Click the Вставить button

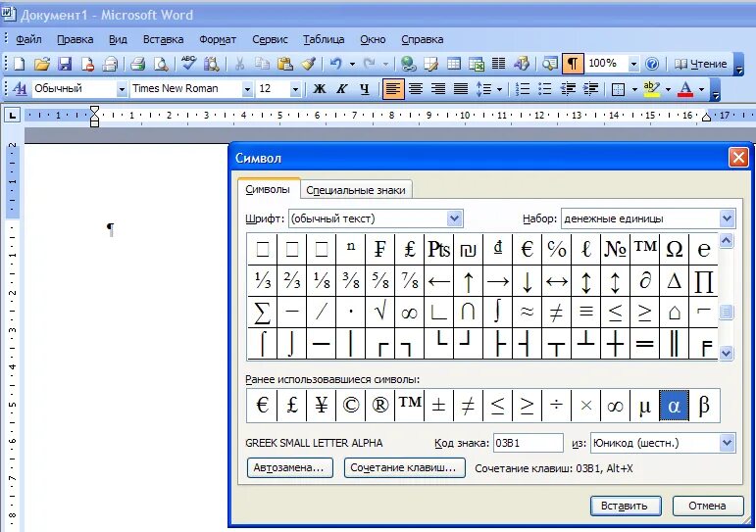coord(625,506)
